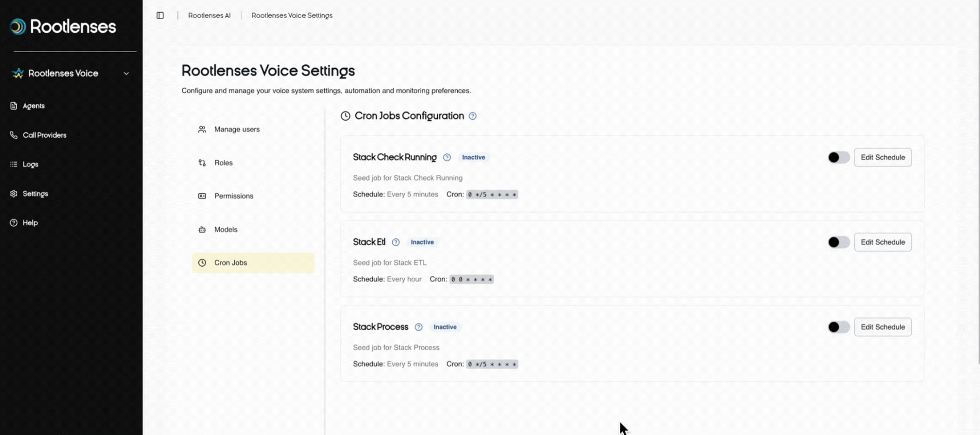
Task: Open the Models settings section
Action: [x=225, y=230]
